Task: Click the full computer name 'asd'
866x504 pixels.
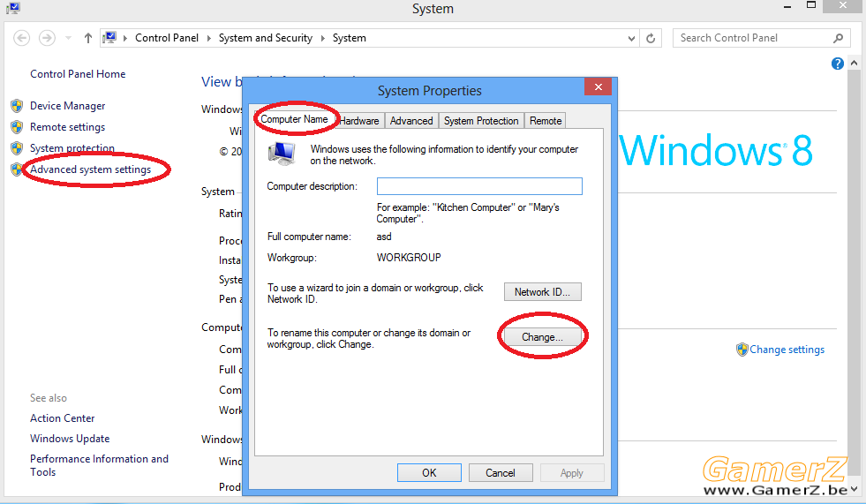Action: click(384, 237)
